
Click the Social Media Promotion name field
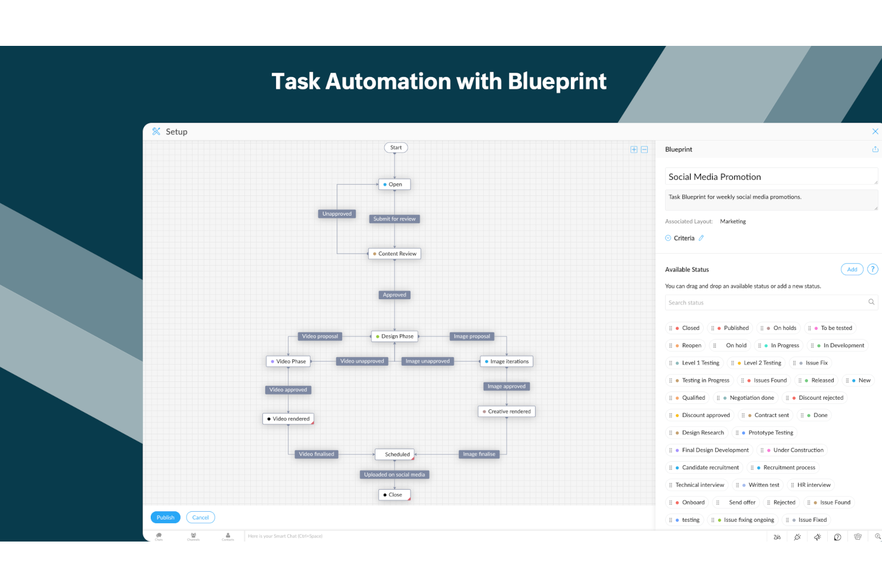(x=771, y=177)
